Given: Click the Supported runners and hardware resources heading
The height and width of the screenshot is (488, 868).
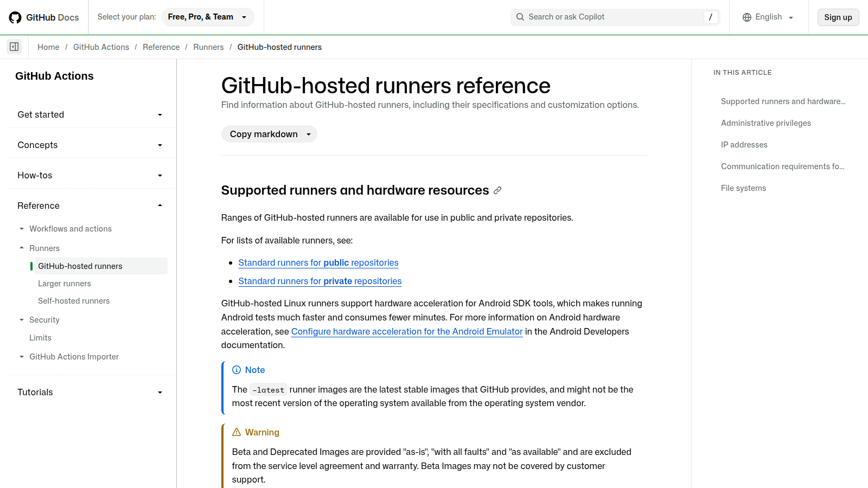Looking at the screenshot, I should click(355, 190).
